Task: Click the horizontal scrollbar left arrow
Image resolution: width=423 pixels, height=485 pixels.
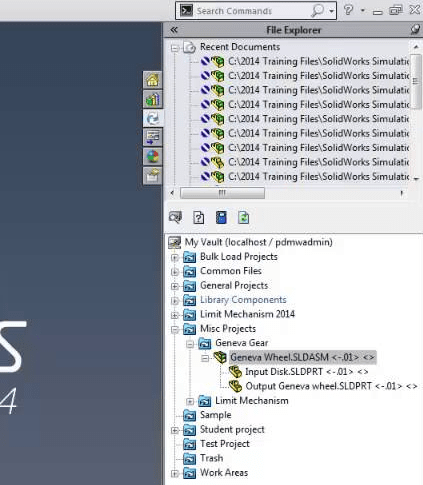Action: tap(172, 193)
